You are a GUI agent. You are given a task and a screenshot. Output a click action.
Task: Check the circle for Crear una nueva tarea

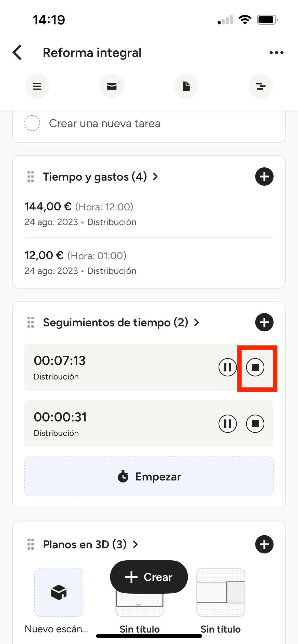tap(32, 123)
